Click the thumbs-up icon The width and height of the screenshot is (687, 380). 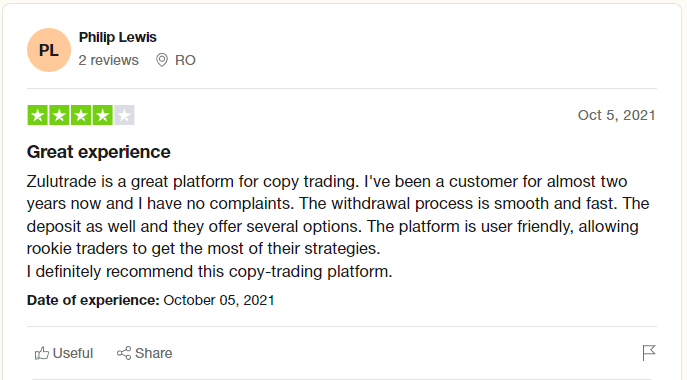click(42, 353)
